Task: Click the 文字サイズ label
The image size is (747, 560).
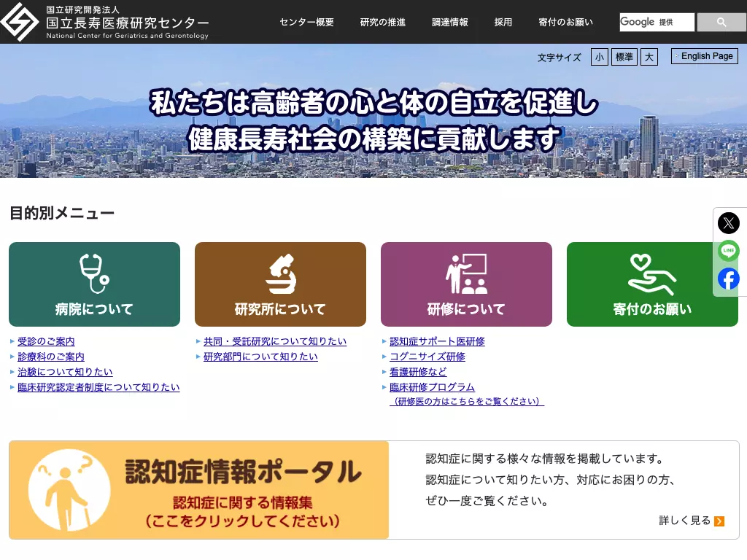Action: click(560, 58)
